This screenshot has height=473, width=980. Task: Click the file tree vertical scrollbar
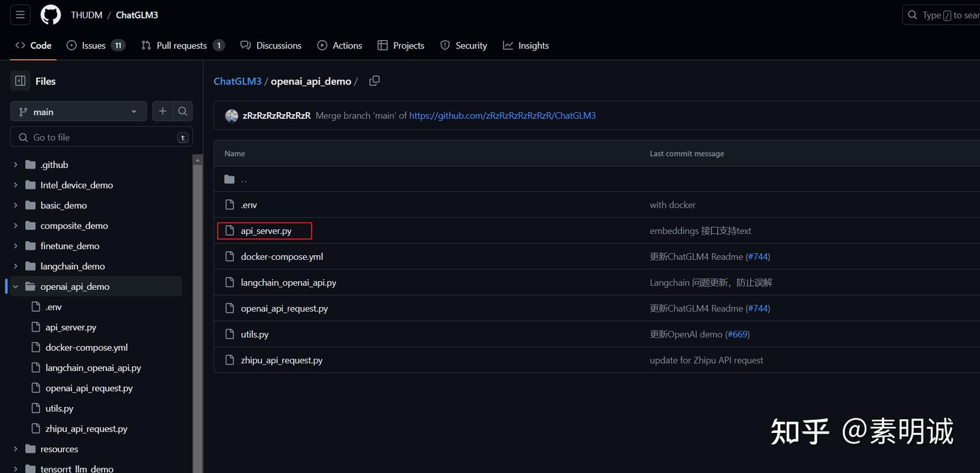point(198,313)
